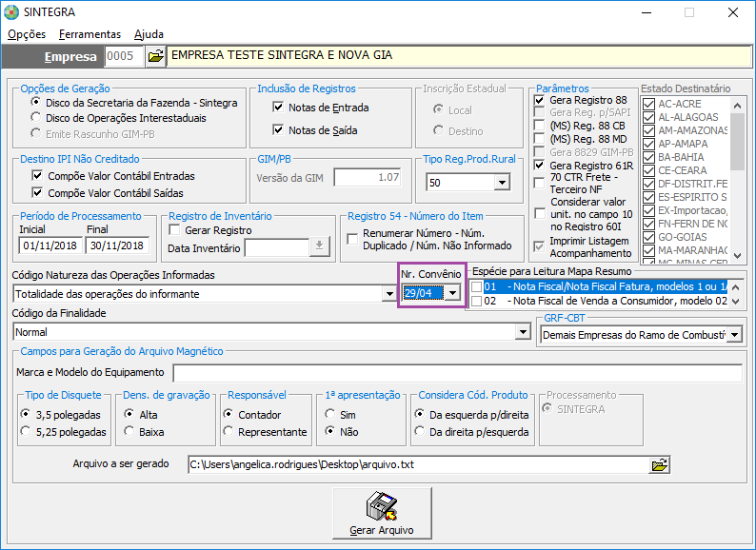Toggle AL-ALAGOAS state checkbox

[649, 117]
